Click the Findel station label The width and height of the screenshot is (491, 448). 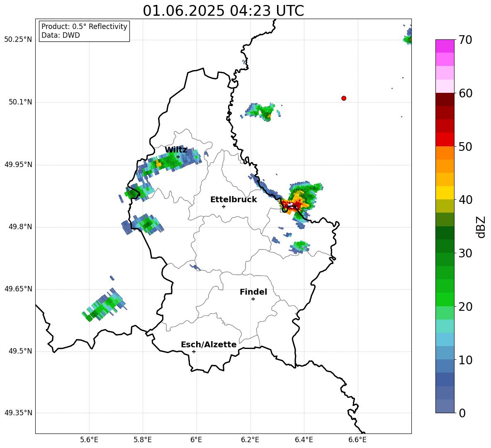pos(253,292)
